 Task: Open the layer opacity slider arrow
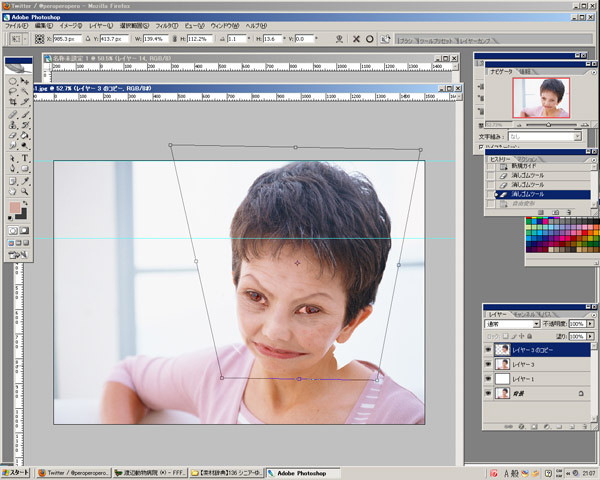590,324
